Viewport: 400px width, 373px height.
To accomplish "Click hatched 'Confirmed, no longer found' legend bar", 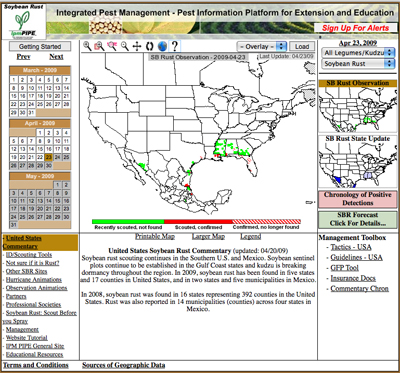I will [267, 221].
